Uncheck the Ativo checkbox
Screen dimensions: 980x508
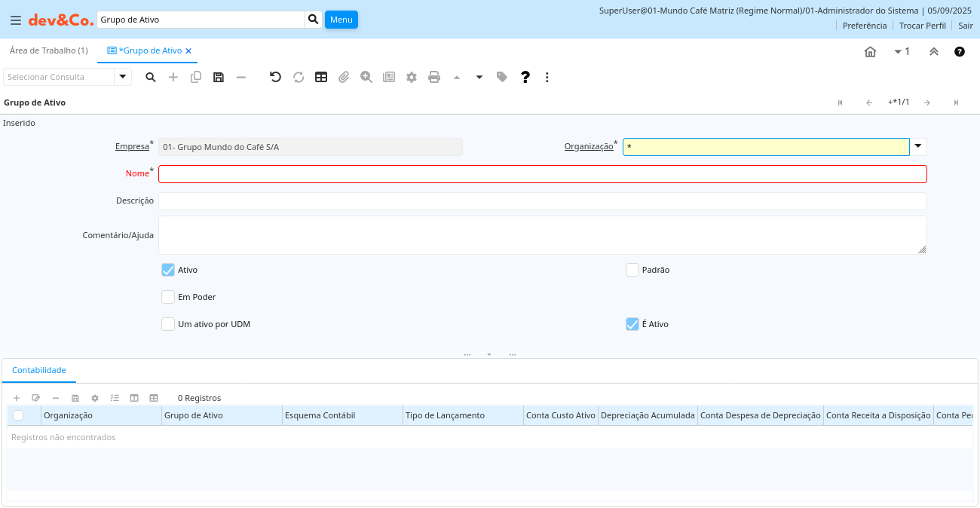pyautogui.click(x=168, y=270)
